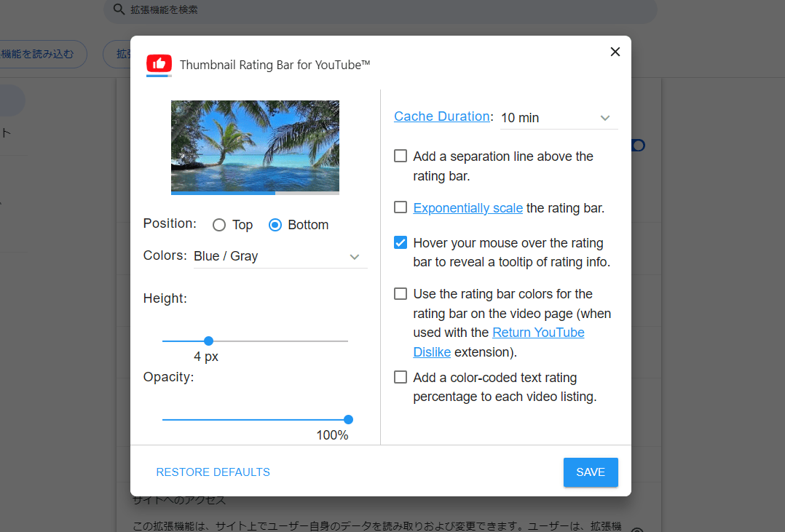Click the Height slider handle
The image size is (785, 532).
coord(208,341)
